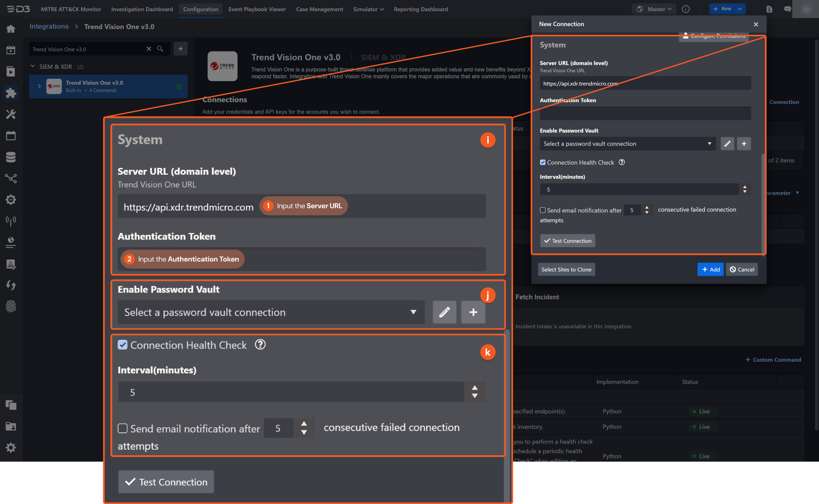819x504 pixels.
Task: Expand the Simulator menu dropdown
Action: point(368,9)
